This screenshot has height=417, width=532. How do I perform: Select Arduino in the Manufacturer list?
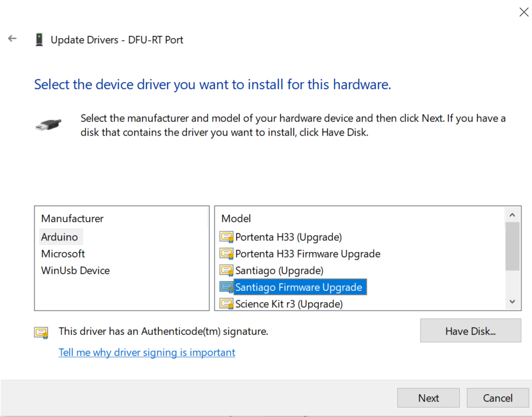[x=59, y=237]
